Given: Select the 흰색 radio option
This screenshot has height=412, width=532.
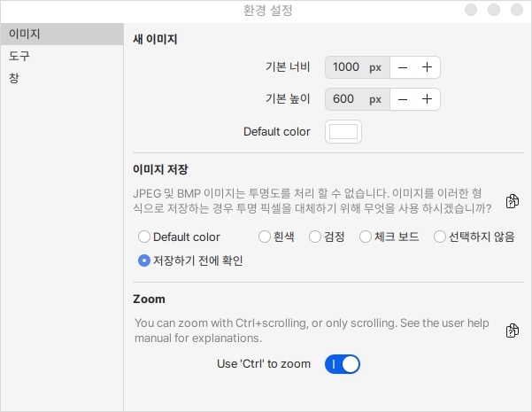Looking at the screenshot, I should coord(265,237).
